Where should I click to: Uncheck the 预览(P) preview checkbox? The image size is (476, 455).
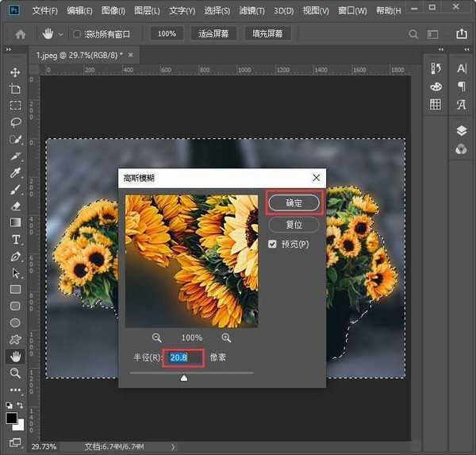point(273,244)
